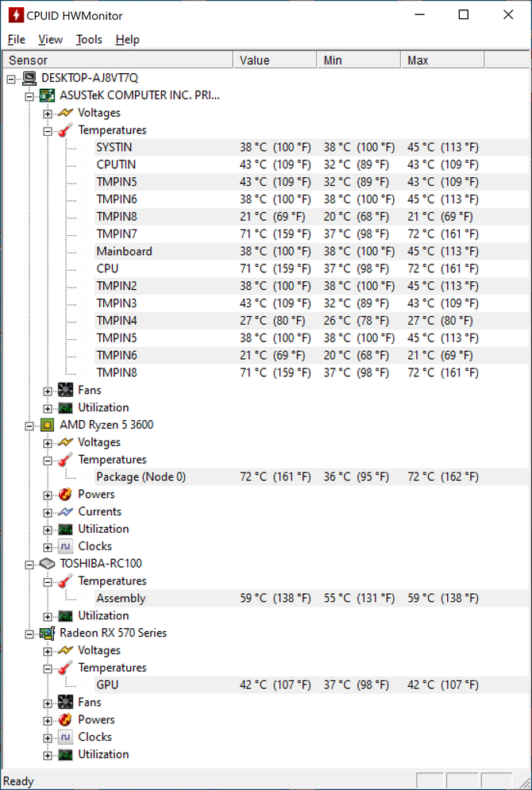
Task: Click the AMD Ryzen 5 3600 CPU chip icon
Action: [48, 425]
